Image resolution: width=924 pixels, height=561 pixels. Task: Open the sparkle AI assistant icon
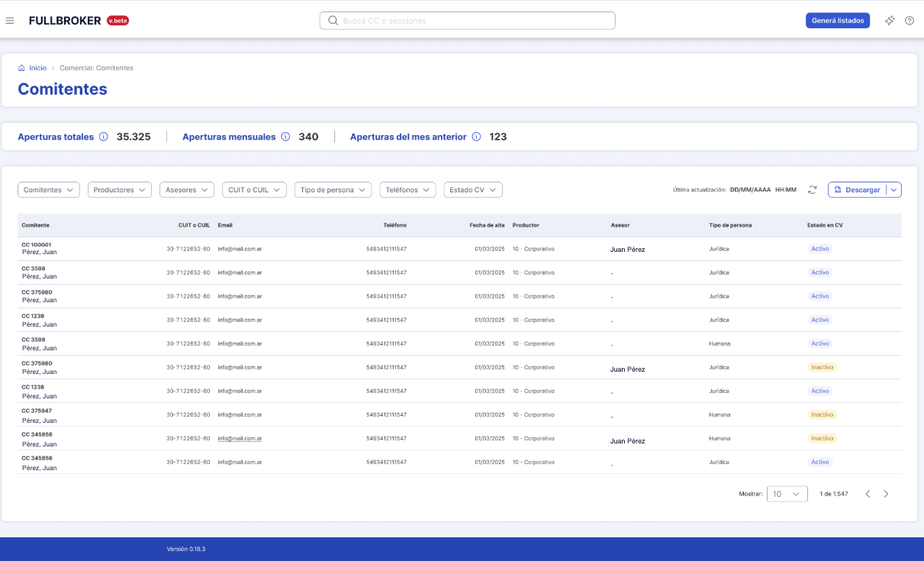point(889,21)
